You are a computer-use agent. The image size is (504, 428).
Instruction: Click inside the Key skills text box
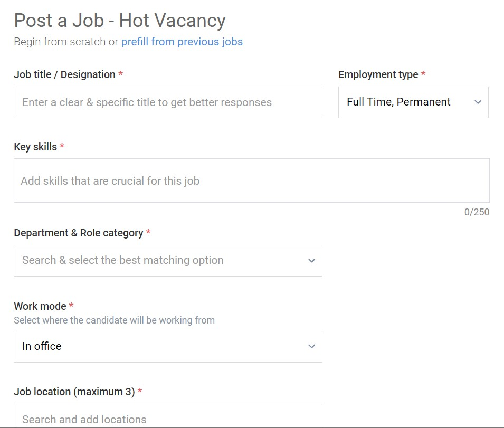coord(251,180)
